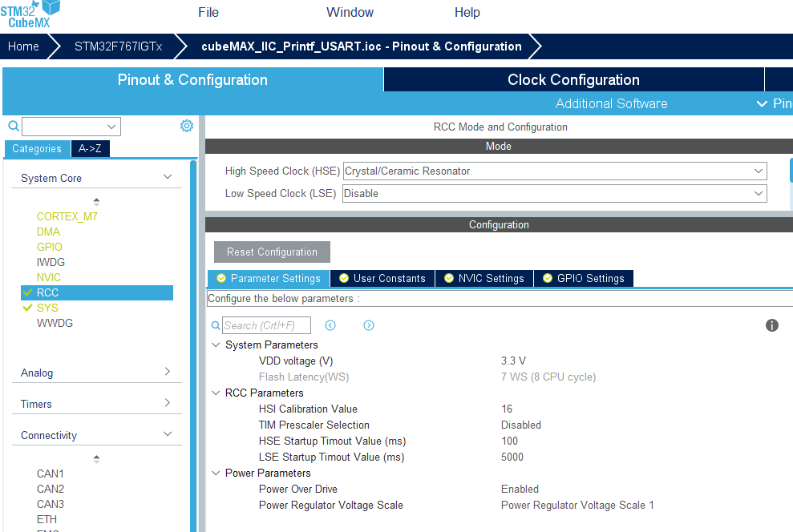Open the Pinout dropdown chevron
Screen dimensions: 793x532
coord(762,103)
